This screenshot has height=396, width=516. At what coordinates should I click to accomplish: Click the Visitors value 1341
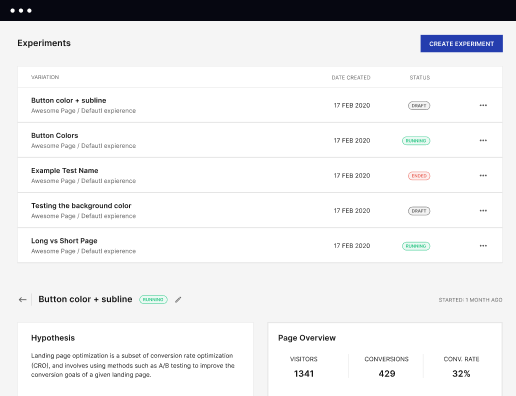pos(304,374)
